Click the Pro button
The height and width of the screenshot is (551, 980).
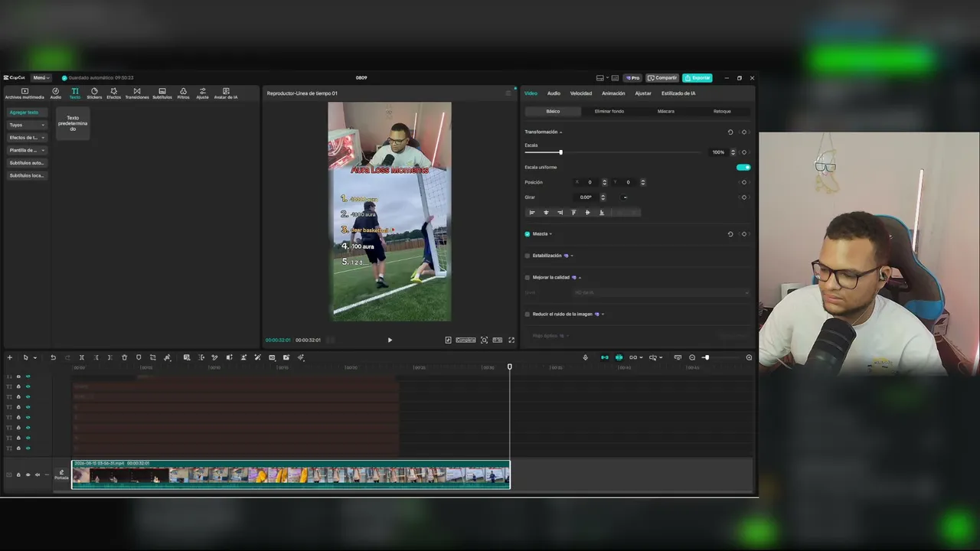[x=632, y=78]
